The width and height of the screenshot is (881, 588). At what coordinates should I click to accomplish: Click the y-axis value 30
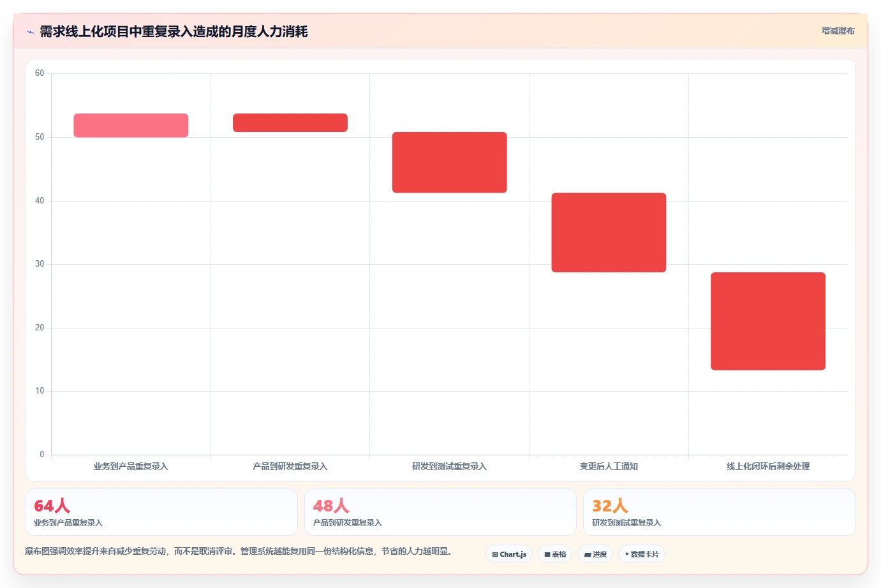coord(40,264)
